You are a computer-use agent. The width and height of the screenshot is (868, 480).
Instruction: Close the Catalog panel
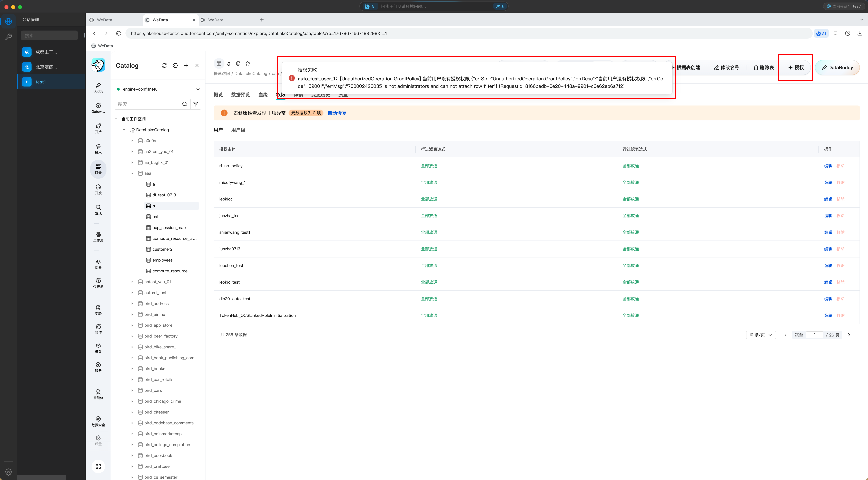(x=197, y=65)
